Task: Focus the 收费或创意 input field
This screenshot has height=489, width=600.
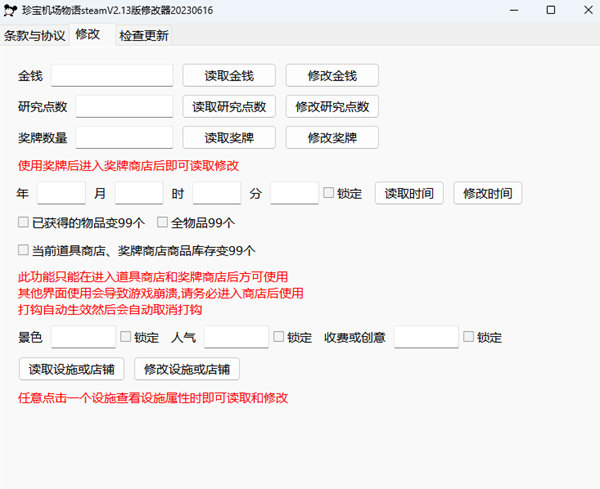Action: pyautogui.click(x=426, y=337)
